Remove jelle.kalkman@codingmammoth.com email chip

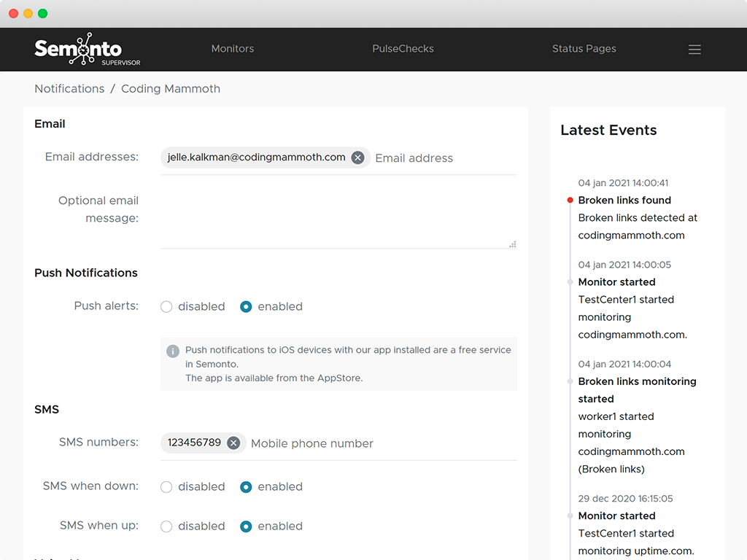click(357, 157)
